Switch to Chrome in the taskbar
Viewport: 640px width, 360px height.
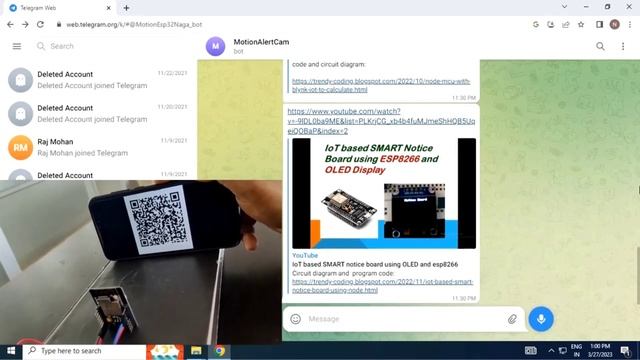220,351
